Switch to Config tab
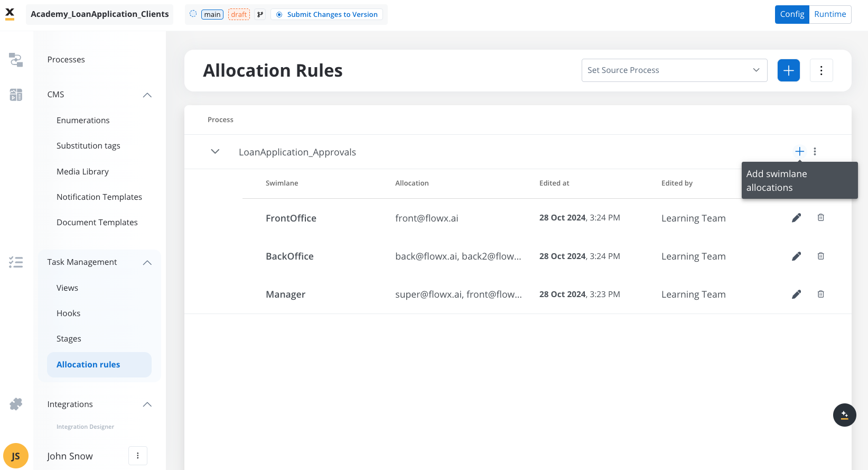The image size is (868, 470). (792, 14)
